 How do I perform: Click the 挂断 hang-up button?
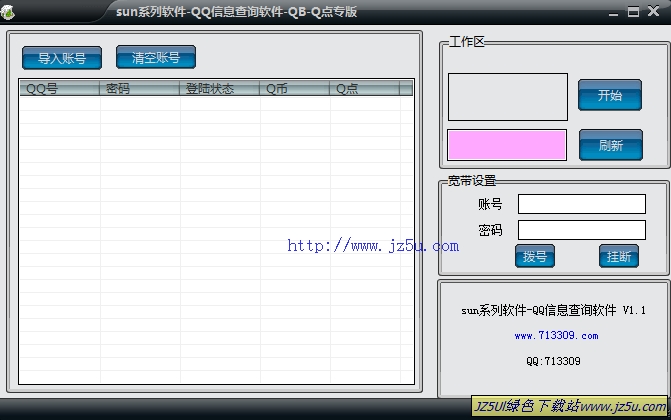(618, 256)
